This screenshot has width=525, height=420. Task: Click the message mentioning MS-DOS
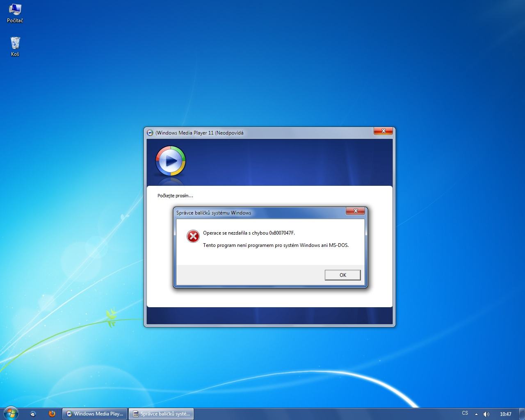276,245
